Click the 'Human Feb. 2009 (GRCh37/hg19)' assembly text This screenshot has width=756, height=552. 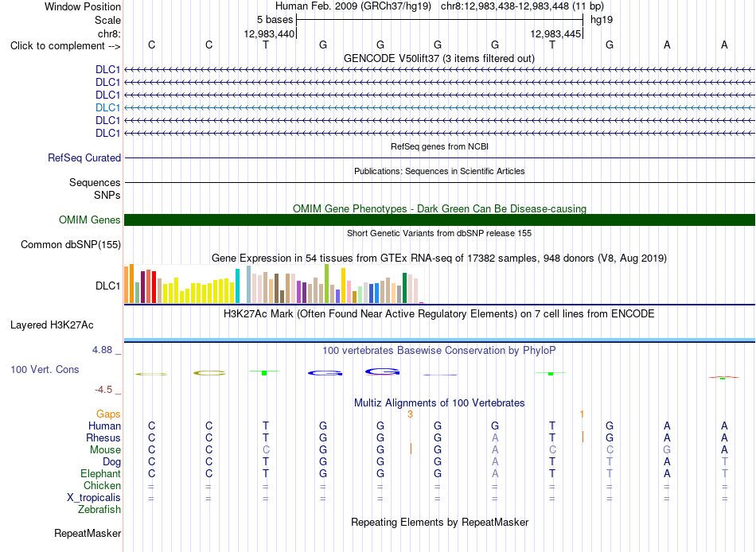[x=353, y=6]
